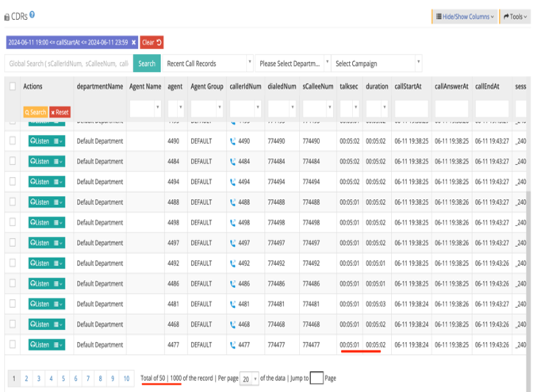This screenshot has height=392, width=533.
Task: Go to page 2 in pagination
Action: click(x=25, y=379)
